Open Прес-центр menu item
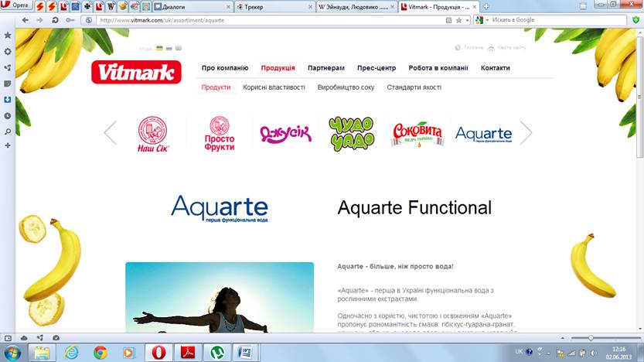This screenshot has height=362, width=644. pos(377,68)
